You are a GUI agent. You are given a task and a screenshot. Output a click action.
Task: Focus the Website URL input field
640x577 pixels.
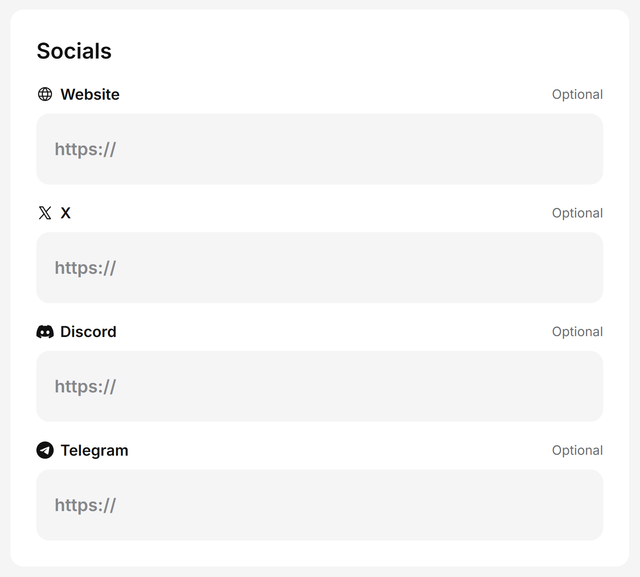tap(320, 149)
